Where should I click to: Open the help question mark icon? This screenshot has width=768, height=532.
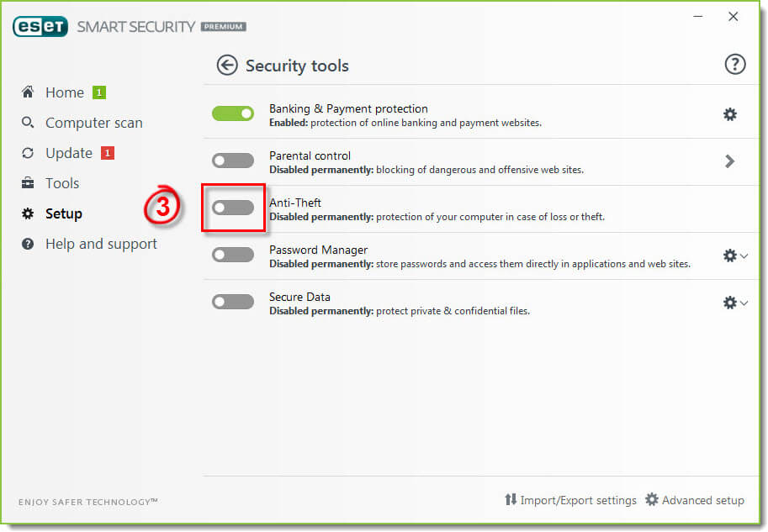tap(734, 64)
